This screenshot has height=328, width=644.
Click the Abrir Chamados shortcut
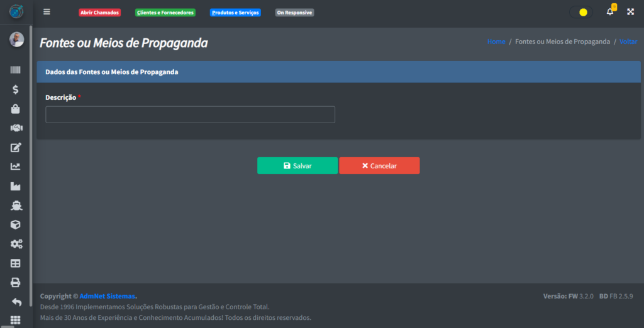[99, 13]
